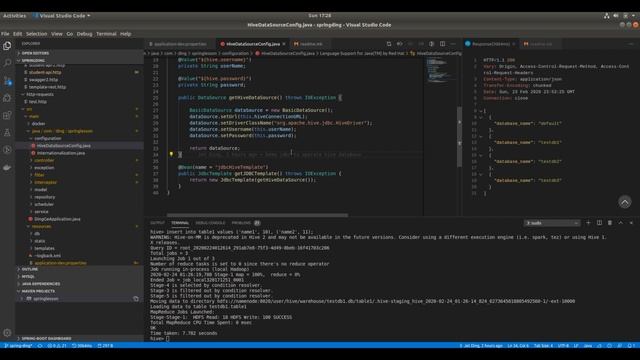This screenshot has height=360, width=640.
Task: Click the sync status icon in the status bar
Action: point(40,346)
